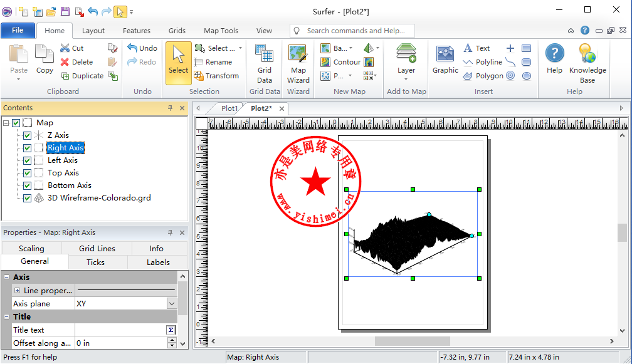
Task: Select the Polyline drawing tool
Action: pyautogui.click(x=483, y=62)
